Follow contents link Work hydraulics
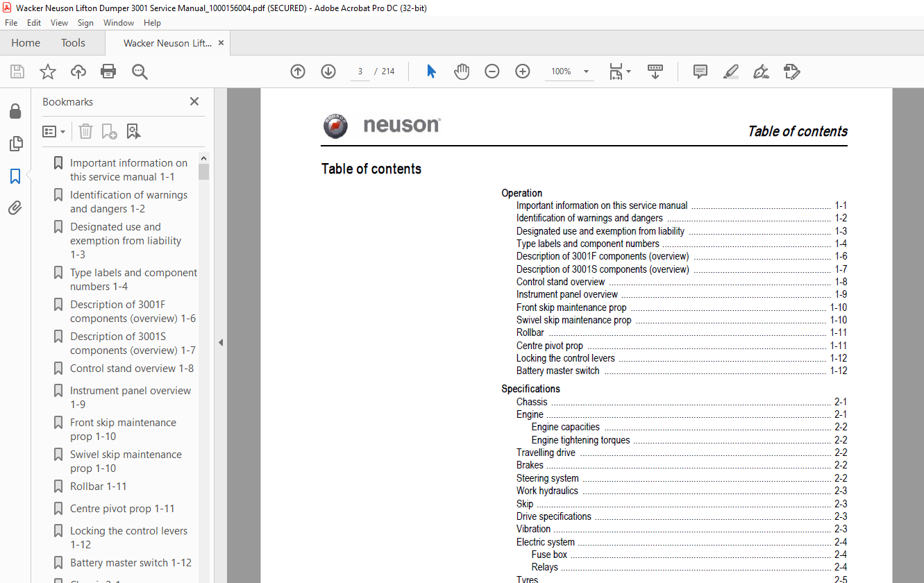This screenshot has height=583, width=924. [x=547, y=491]
